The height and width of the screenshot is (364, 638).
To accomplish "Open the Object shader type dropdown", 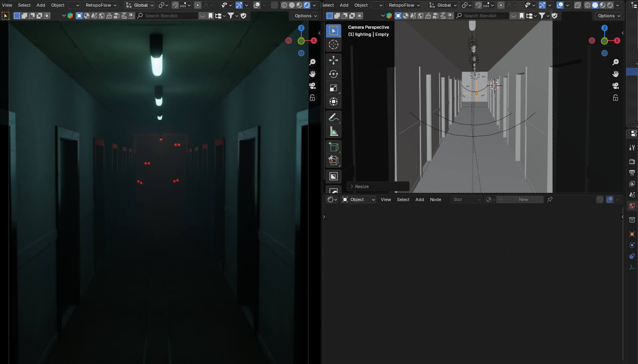I will pyautogui.click(x=359, y=200).
